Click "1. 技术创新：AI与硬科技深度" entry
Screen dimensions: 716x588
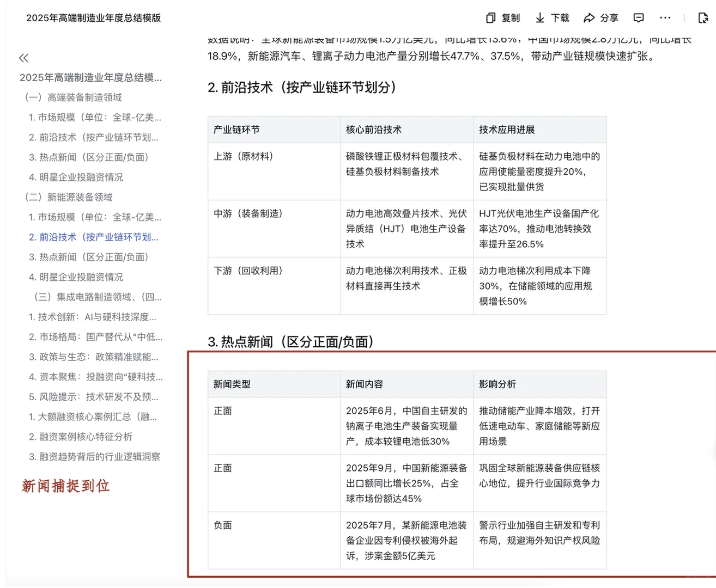(93, 317)
